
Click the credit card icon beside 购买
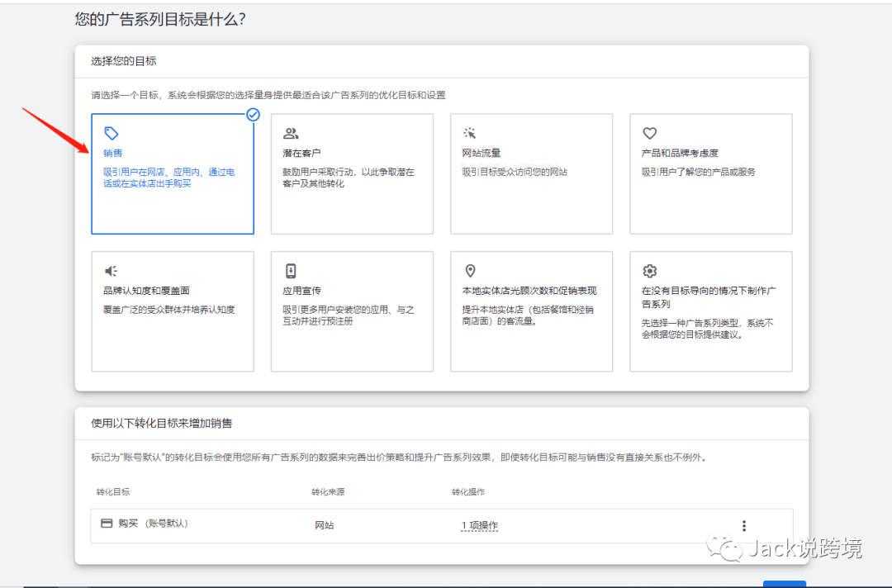click(107, 524)
